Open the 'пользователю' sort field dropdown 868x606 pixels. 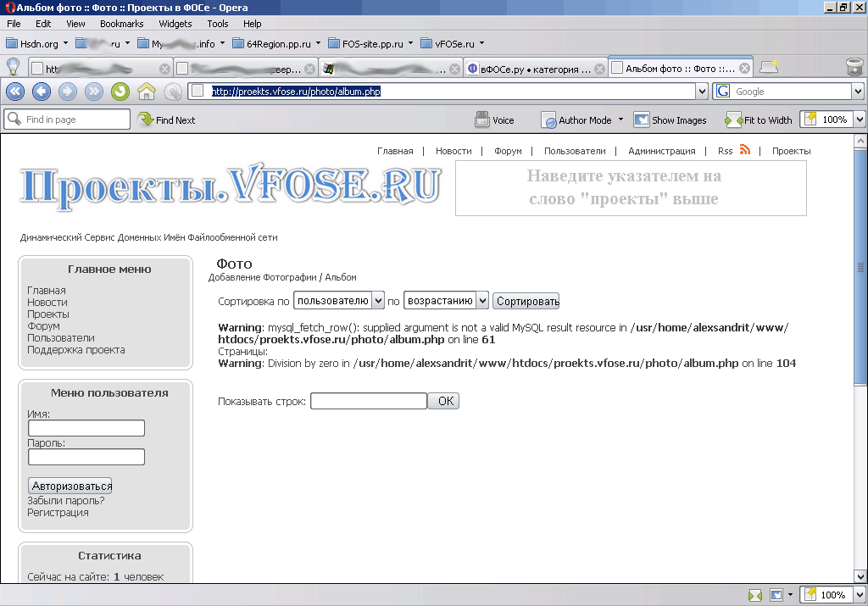(378, 301)
